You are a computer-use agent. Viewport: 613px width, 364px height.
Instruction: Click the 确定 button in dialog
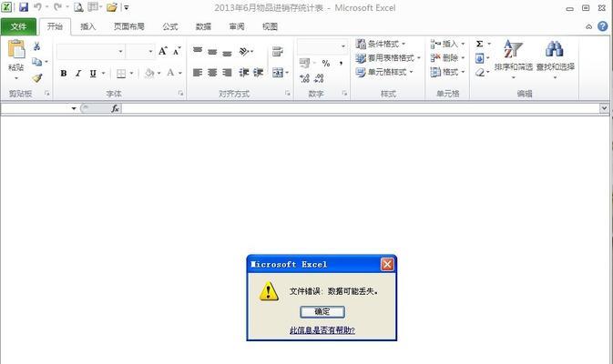click(322, 311)
